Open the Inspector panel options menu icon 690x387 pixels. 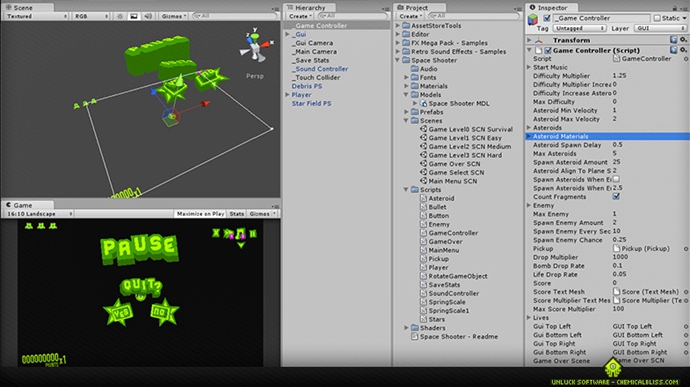(684, 8)
